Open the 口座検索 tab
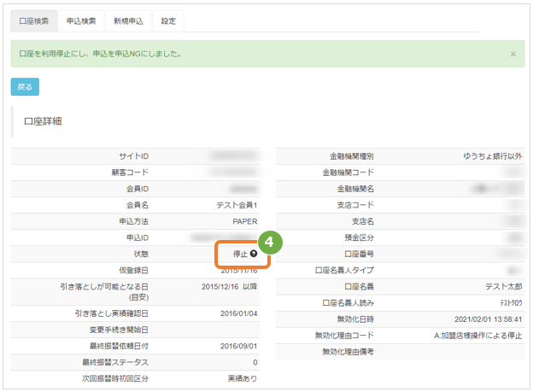 pos(33,21)
